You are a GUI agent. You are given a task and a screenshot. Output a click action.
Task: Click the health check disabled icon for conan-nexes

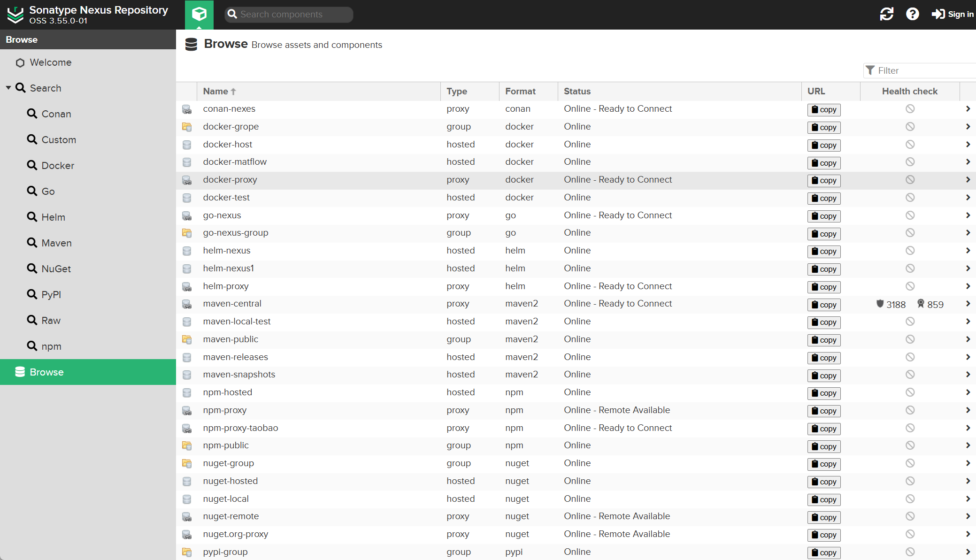coord(910,109)
